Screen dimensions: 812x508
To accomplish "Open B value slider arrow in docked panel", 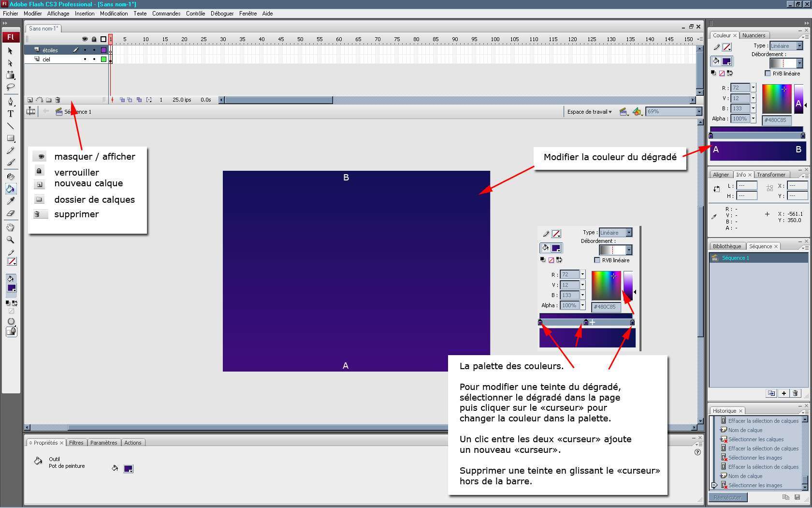I will click(x=753, y=108).
